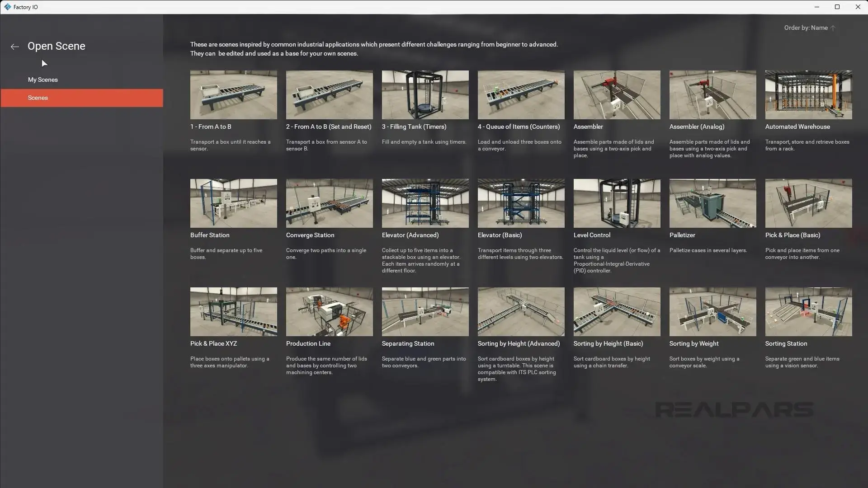The height and width of the screenshot is (488, 868).
Task: Toggle the Order by Name sort arrow
Action: point(833,28)
